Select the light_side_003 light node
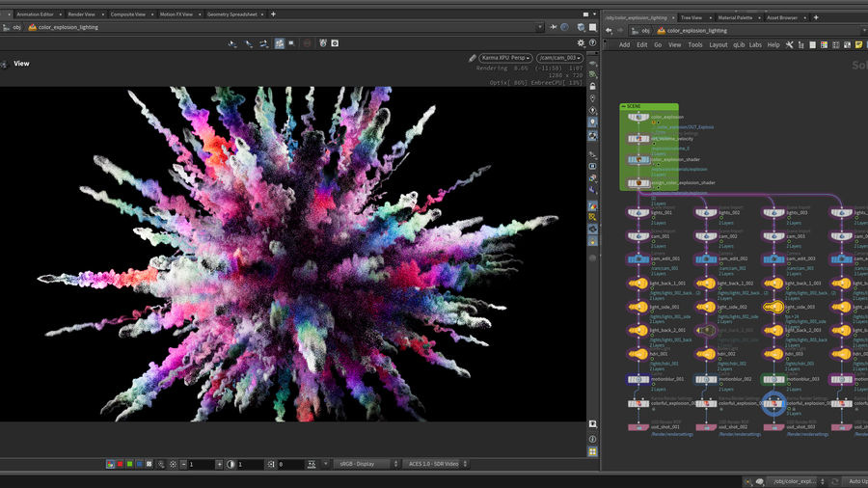The height and width of the screenshot is (488, 868). (x=773, y=308)
